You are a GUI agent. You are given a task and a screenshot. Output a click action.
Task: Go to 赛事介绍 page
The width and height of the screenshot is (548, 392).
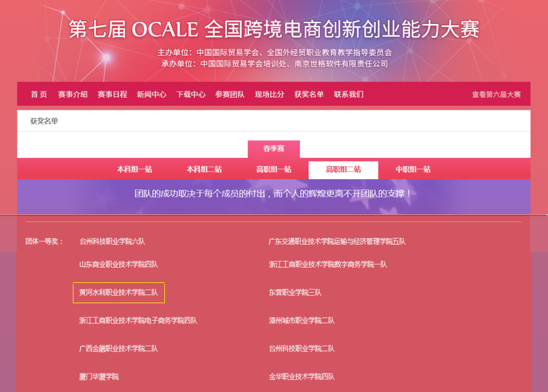click(x=73, y=94)
